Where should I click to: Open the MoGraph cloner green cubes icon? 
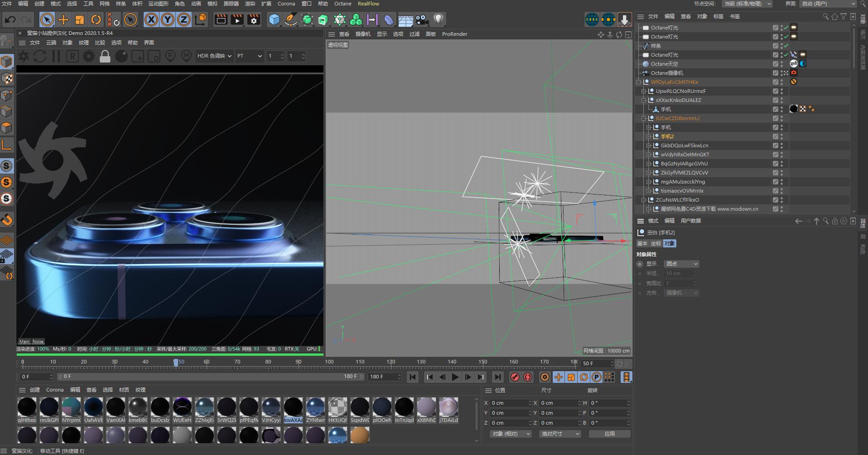coord(356,19)
